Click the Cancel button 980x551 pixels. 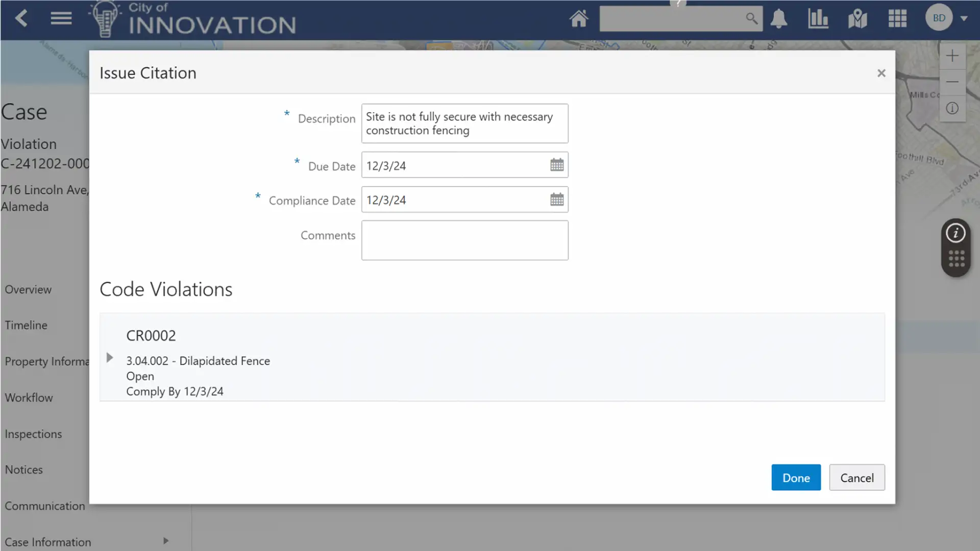pos(856,478)
